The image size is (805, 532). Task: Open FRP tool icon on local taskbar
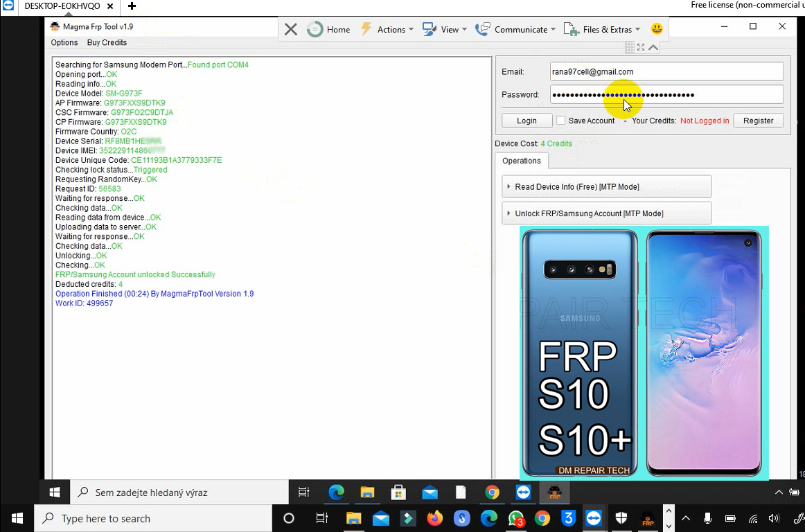tap(648, 519)
